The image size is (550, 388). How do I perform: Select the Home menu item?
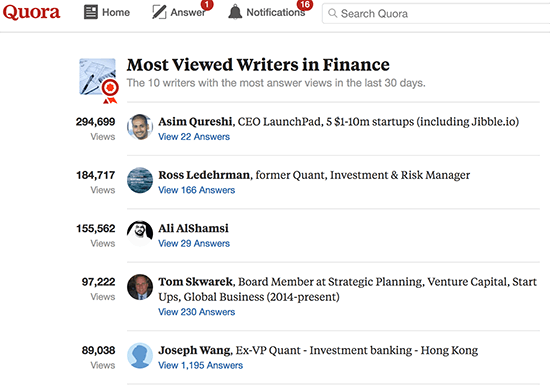tap(107, 12)
